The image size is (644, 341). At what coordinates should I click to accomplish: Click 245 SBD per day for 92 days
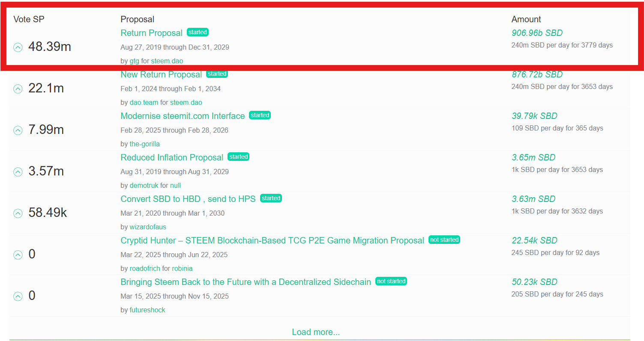(555, 252)
